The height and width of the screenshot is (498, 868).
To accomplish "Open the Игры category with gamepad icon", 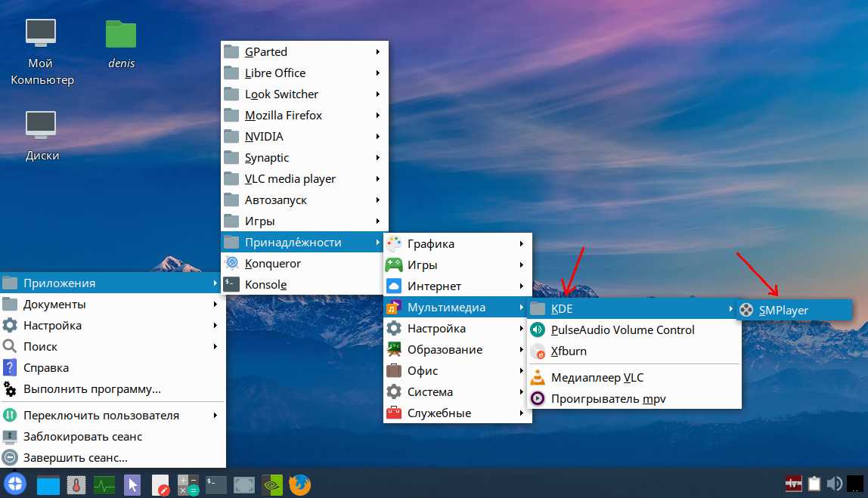I will [x=457, y=264].
